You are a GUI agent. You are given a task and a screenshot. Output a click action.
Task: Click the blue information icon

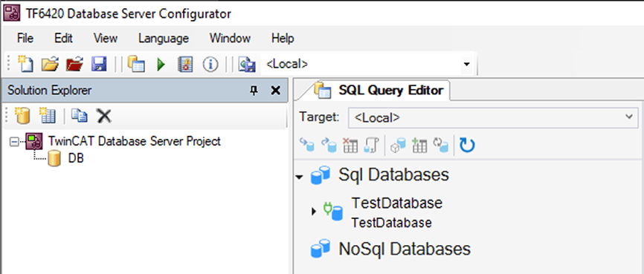pyautogui.click(x=210, y=65)
